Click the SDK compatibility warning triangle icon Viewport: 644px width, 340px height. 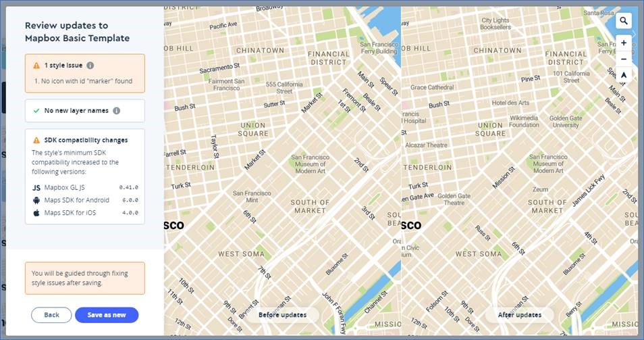36,140
